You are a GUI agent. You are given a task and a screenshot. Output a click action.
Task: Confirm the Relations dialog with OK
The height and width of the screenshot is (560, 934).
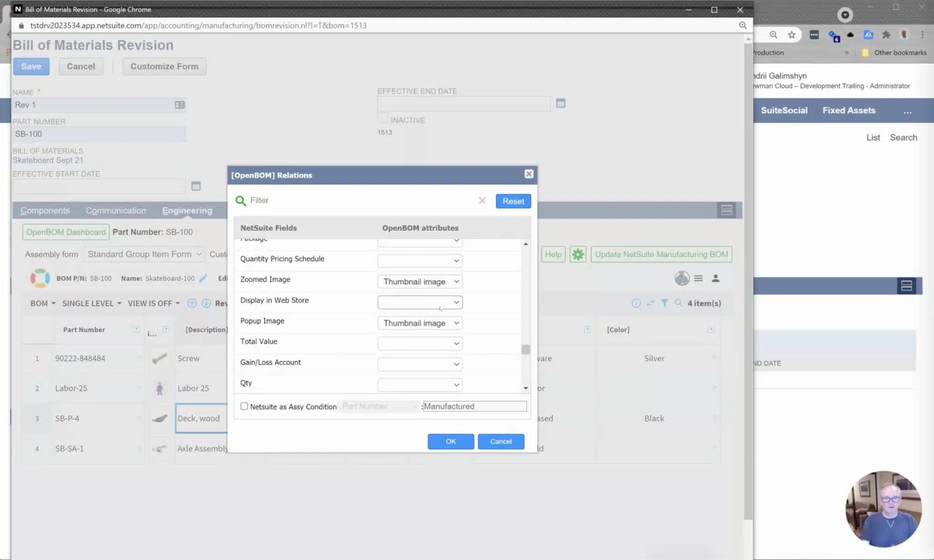[450, 441]
